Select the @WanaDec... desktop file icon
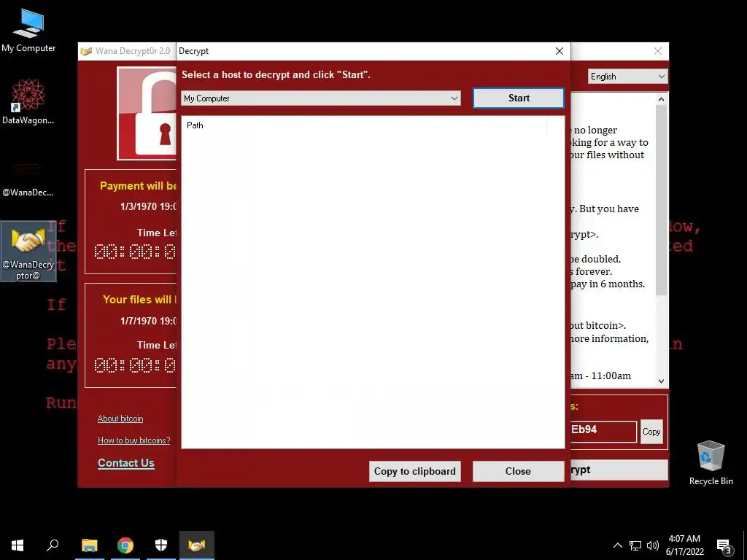 28,179
